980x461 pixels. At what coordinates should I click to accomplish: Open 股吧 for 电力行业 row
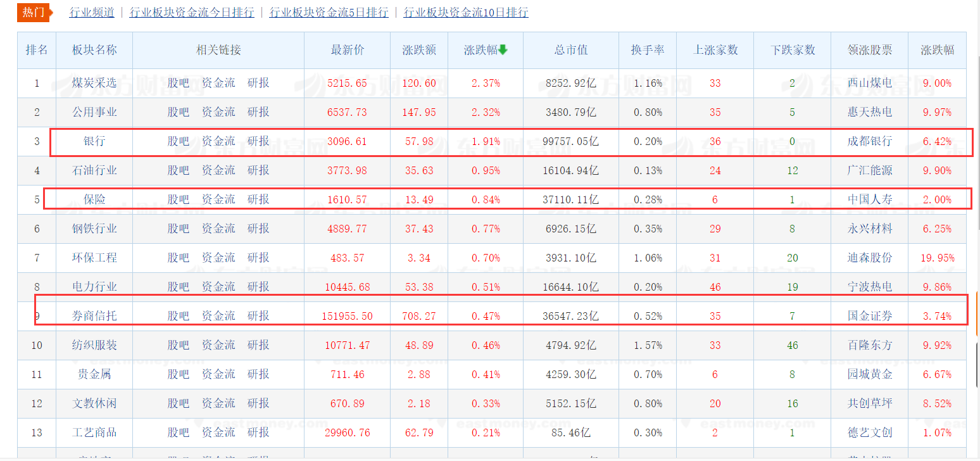(179, 287)
